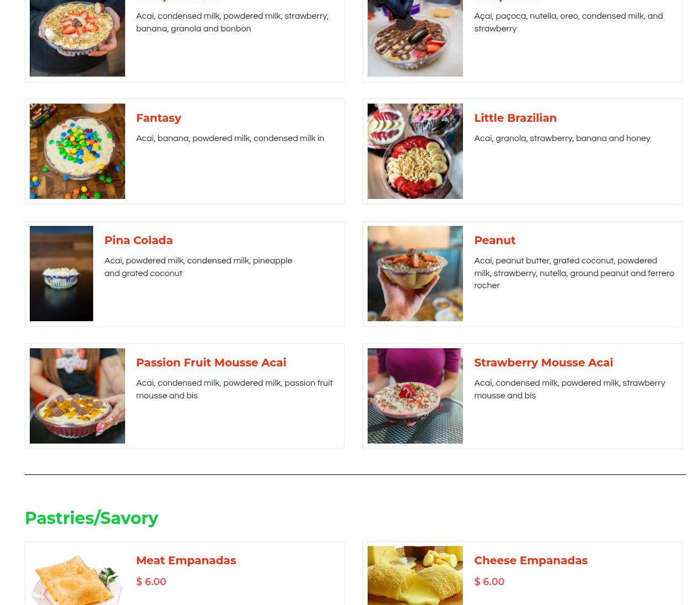The width and height of the screenshot is (700, 605).
Task: Click the Meat Empanadas picture
Action: point(77,576)
